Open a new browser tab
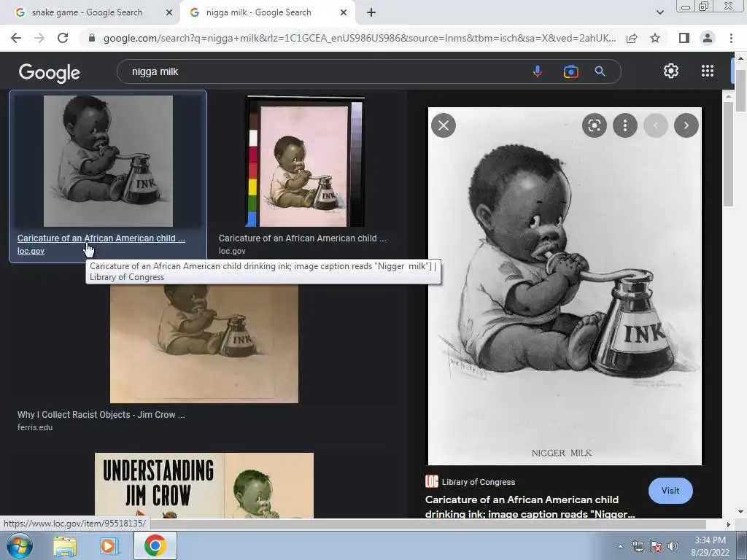This screenshot has width=747, height=560. 371,12
